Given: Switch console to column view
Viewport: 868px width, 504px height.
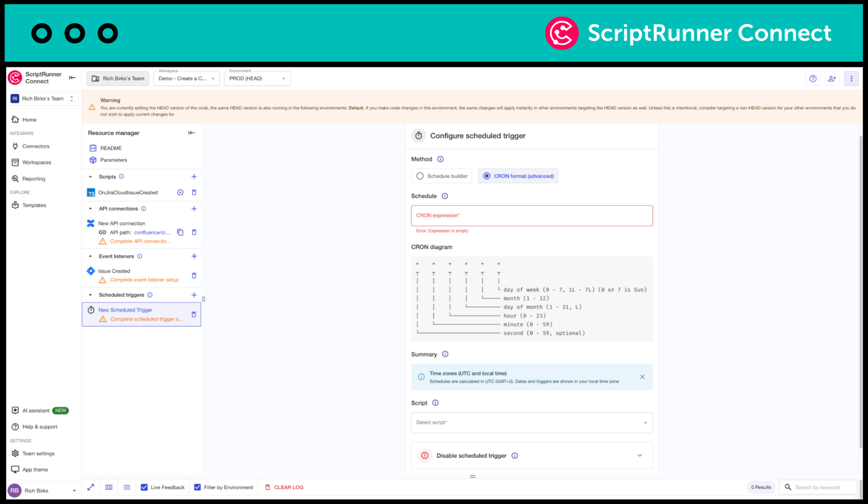Looking at the screenshot, I should tap(109, 488).
